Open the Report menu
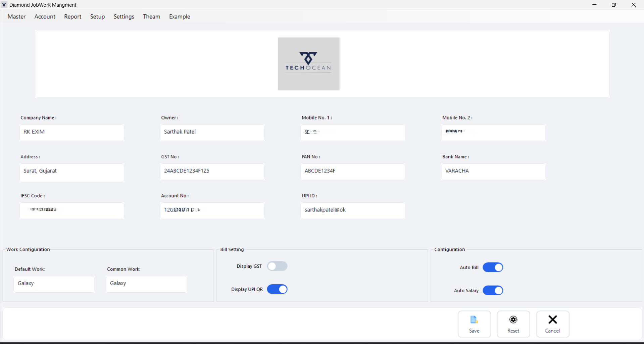Screen dimensions: 644x344 (73, 16)
